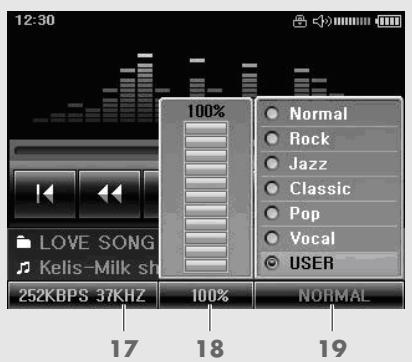
Task: Open the 100% play speed button
Action: tap(206, 295)
